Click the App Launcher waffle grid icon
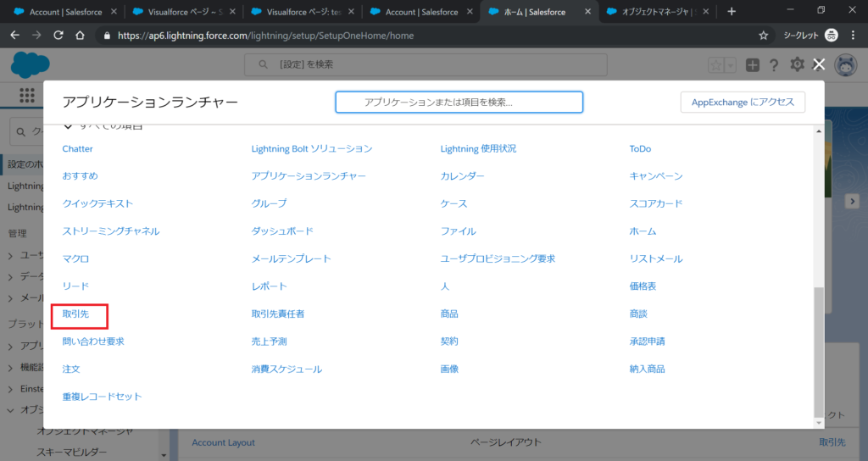868x461 pixels. (x=27, y=96)
